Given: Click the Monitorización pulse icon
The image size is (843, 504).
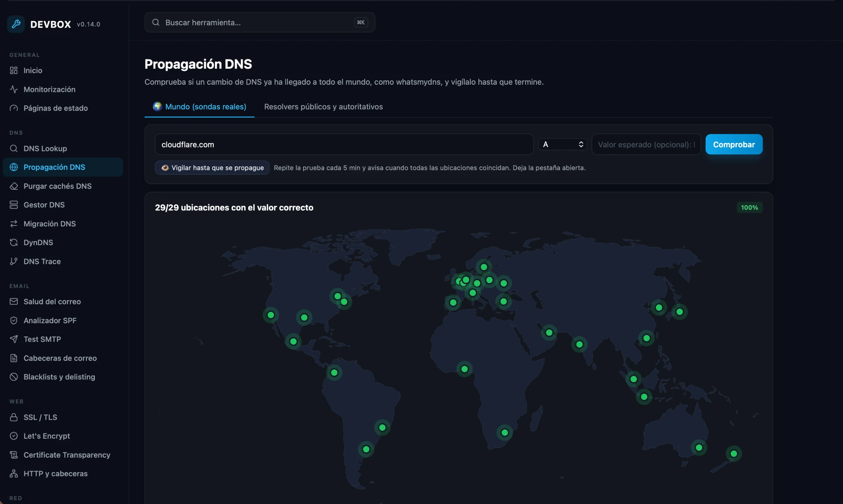Looking at the screenshot, I should tap(14, 89).
